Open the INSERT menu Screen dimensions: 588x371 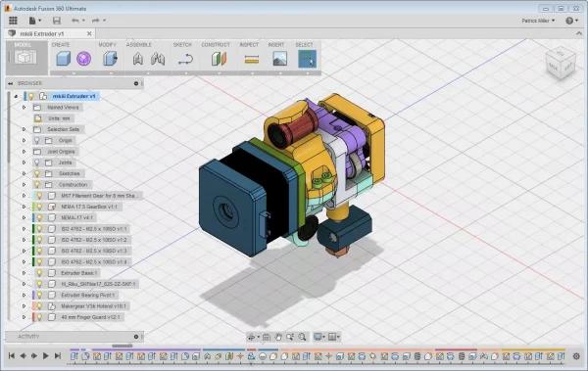[x=276, y=45]
